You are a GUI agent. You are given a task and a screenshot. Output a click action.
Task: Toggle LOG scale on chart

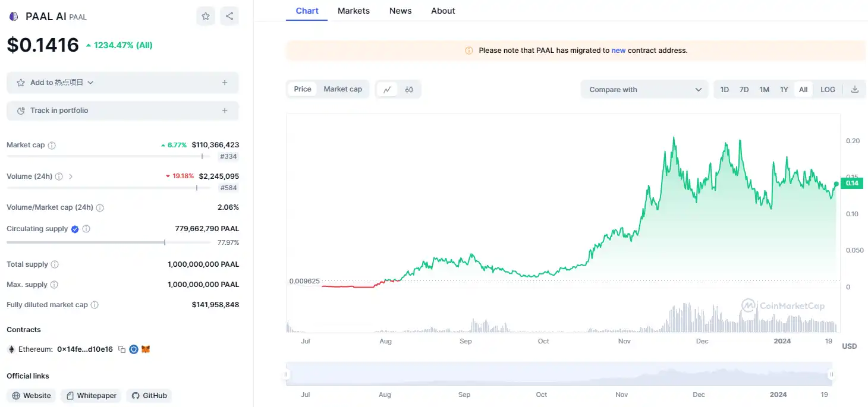click(x=828, y=90)
